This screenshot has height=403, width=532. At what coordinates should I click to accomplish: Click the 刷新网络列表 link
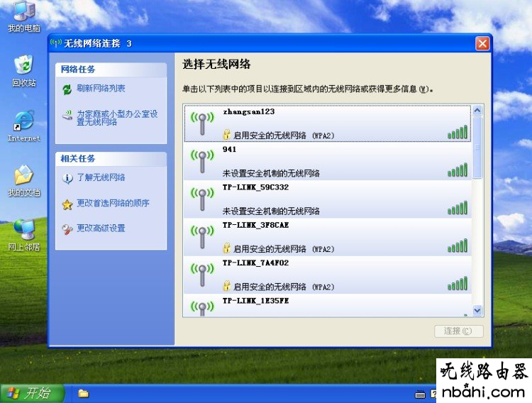pyautogui.click(x=101, y=89)
